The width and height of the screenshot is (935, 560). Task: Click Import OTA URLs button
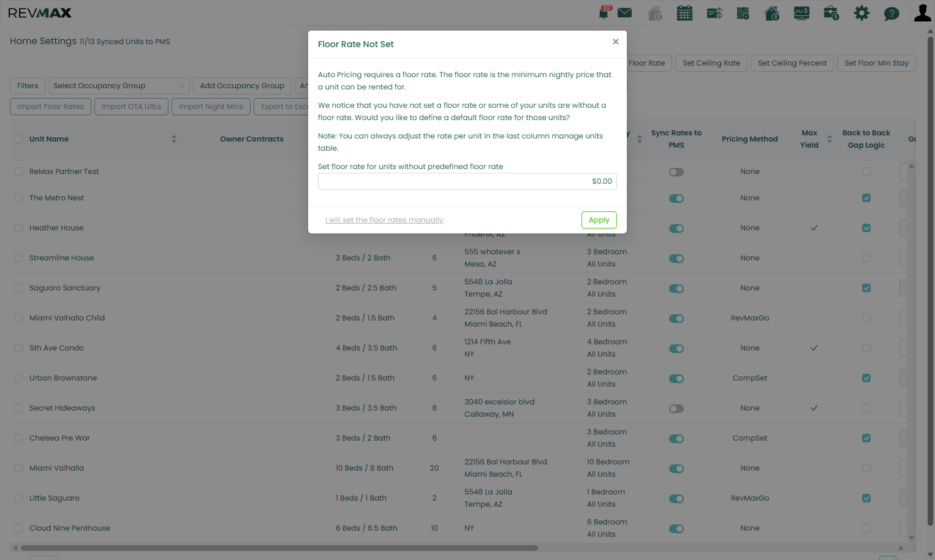[131, 107]
